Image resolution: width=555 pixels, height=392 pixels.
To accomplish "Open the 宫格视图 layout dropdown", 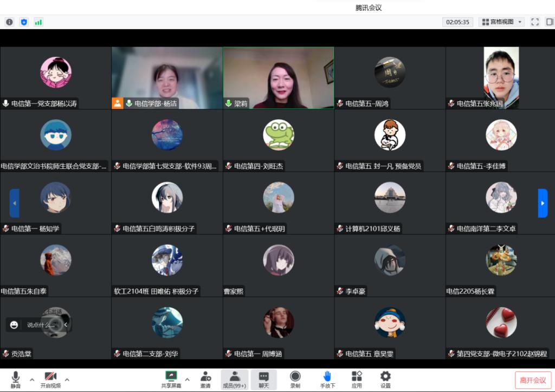I will pyautogui.click(x=501, y=22).
